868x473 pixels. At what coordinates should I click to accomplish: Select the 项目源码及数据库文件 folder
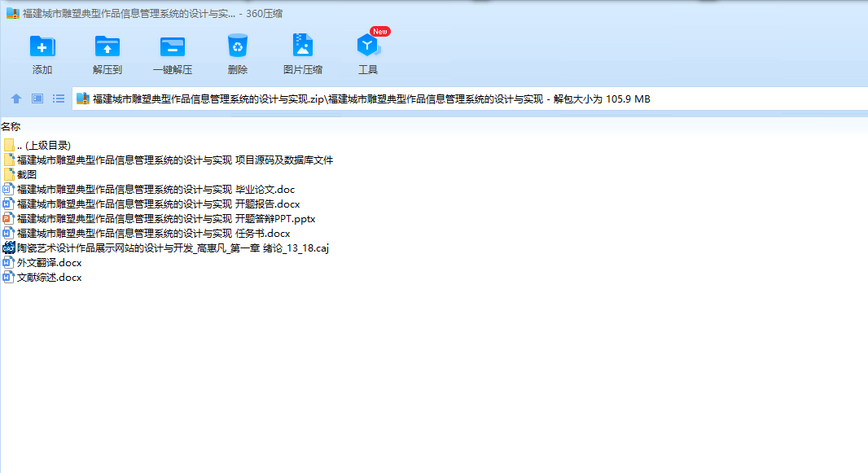coord(175,160)
